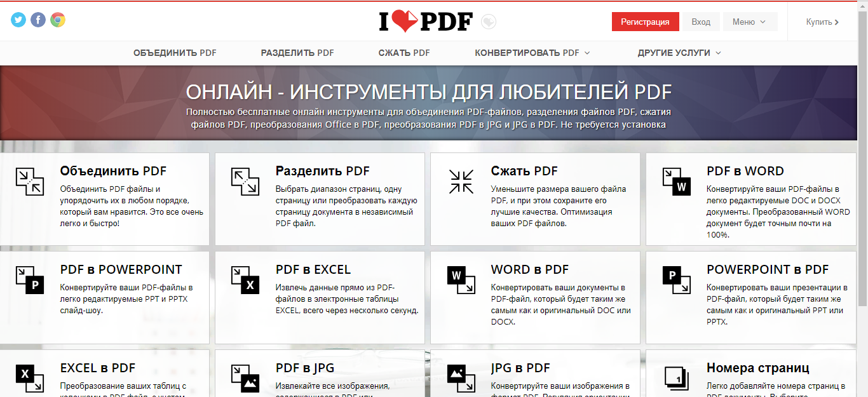The width and height of the screenshot is (868, 397).
Task: Click the grey circle icon beside logo
Action: (x=489, y=22)
